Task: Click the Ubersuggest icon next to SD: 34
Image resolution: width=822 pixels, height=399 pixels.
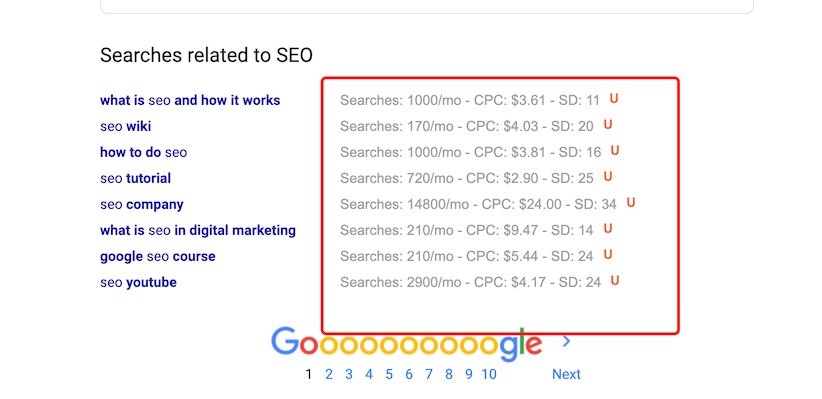Action: pyautogui.click(x=631, y=202)
